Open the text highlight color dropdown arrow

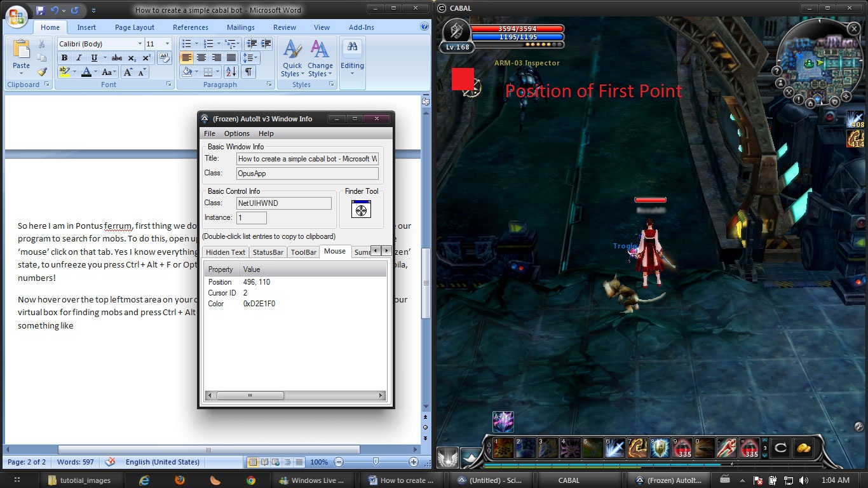75,72
